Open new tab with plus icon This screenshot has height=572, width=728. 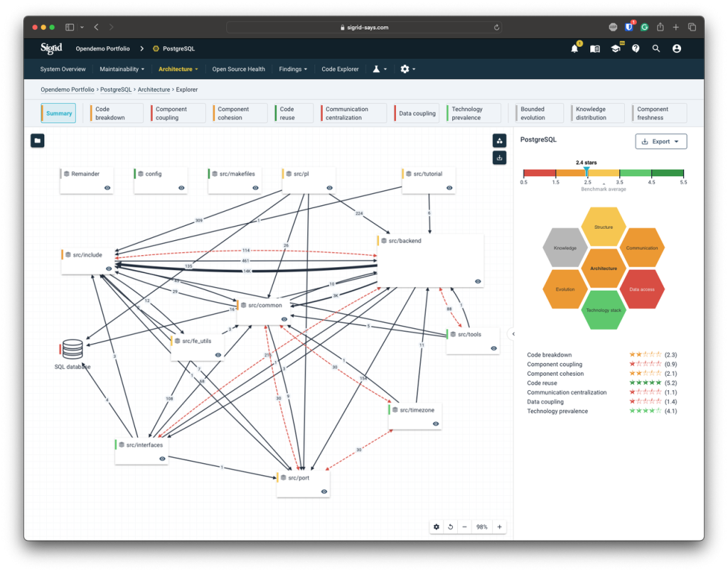pyautogui.click(x=676, y=28)
